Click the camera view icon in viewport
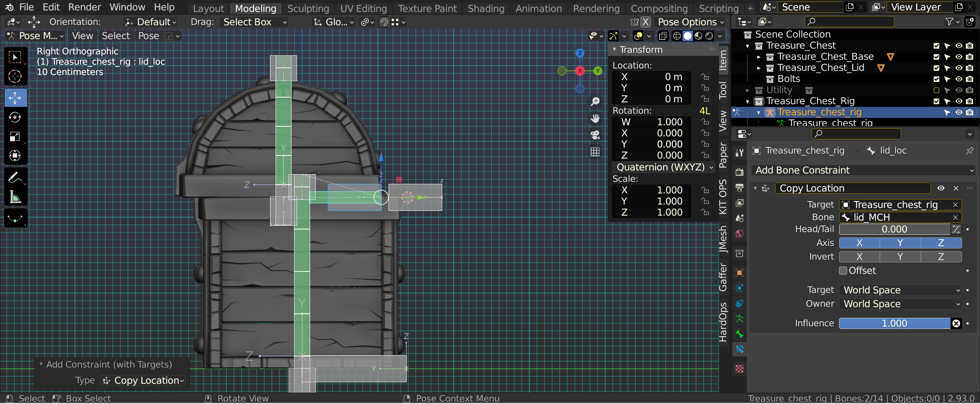Screen dimensions: 980x404 click(595, 135)
